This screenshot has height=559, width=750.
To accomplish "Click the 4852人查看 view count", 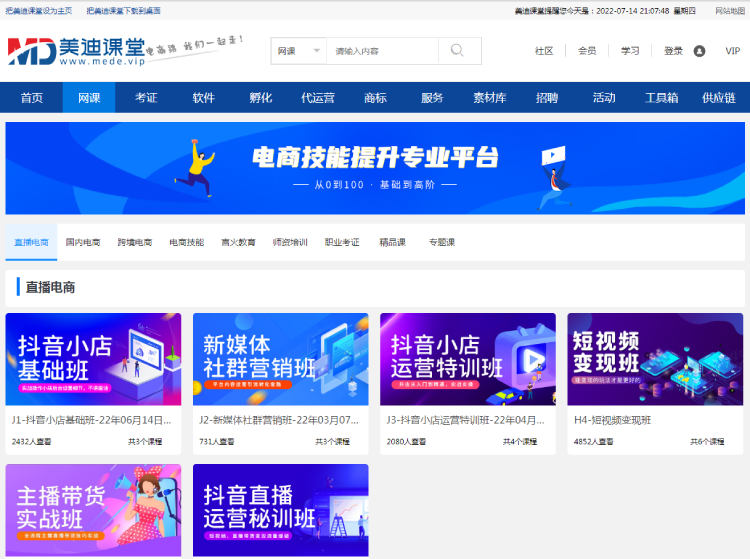I will (x=594, y=441).
